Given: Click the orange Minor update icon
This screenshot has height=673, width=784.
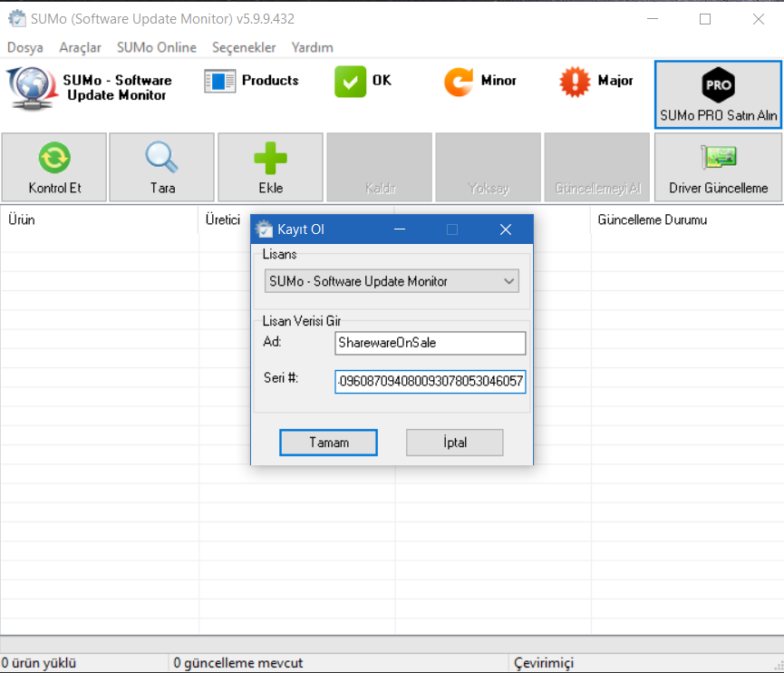Looking at the screenshot, I should click(458, 82).
